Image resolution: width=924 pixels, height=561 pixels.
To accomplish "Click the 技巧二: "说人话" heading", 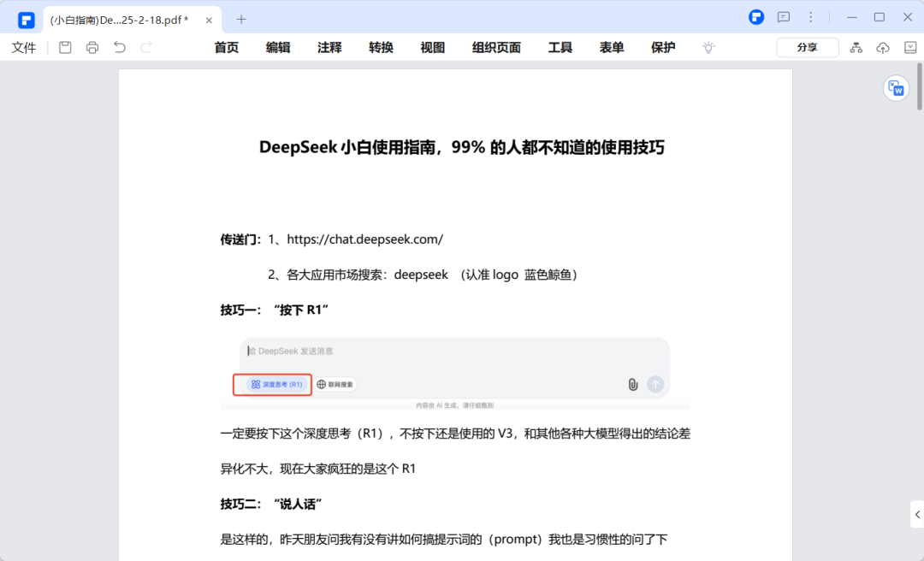I will 271,505.
